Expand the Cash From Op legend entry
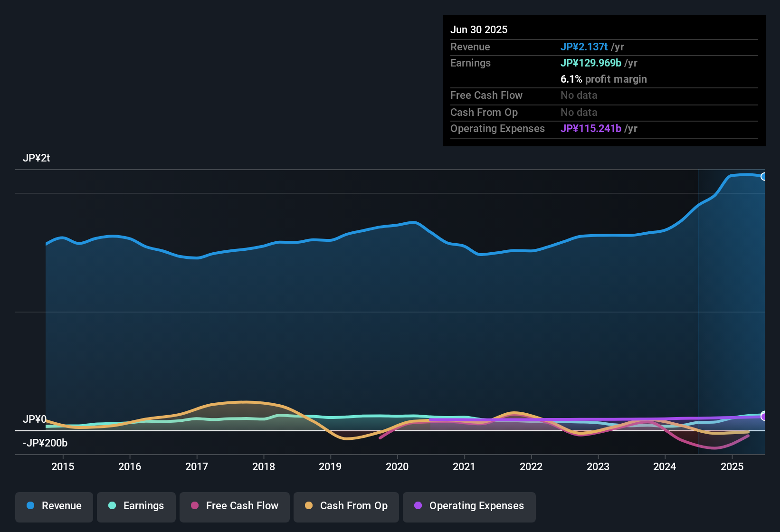Image resolution: width=780 pixels, height=532 pixels. click(346, 506)
